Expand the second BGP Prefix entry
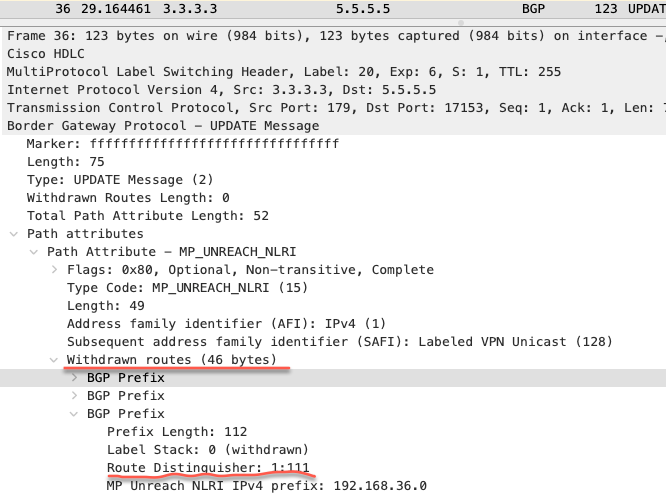This screenshot has height=501, width=666. (x=74, y=396)
